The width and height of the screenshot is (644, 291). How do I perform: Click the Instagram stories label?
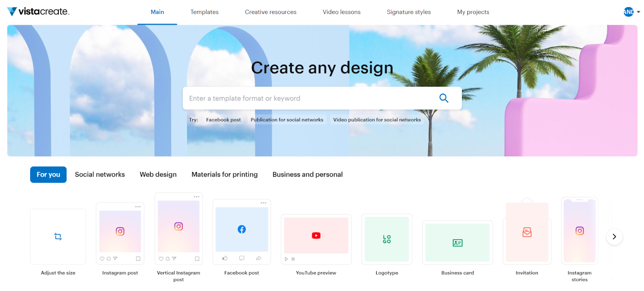(x=580, y=276)
